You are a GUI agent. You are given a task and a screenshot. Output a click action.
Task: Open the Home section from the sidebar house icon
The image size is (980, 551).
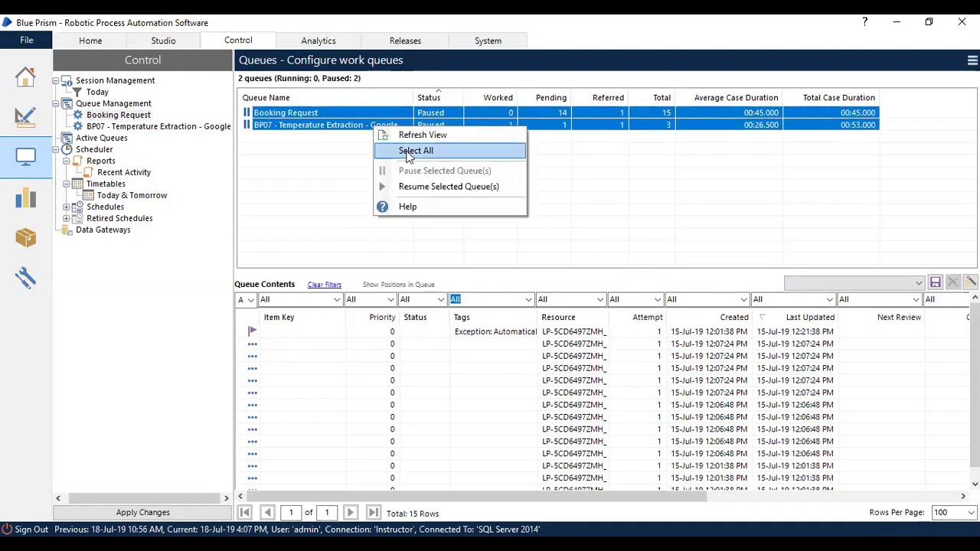[25, 77]
